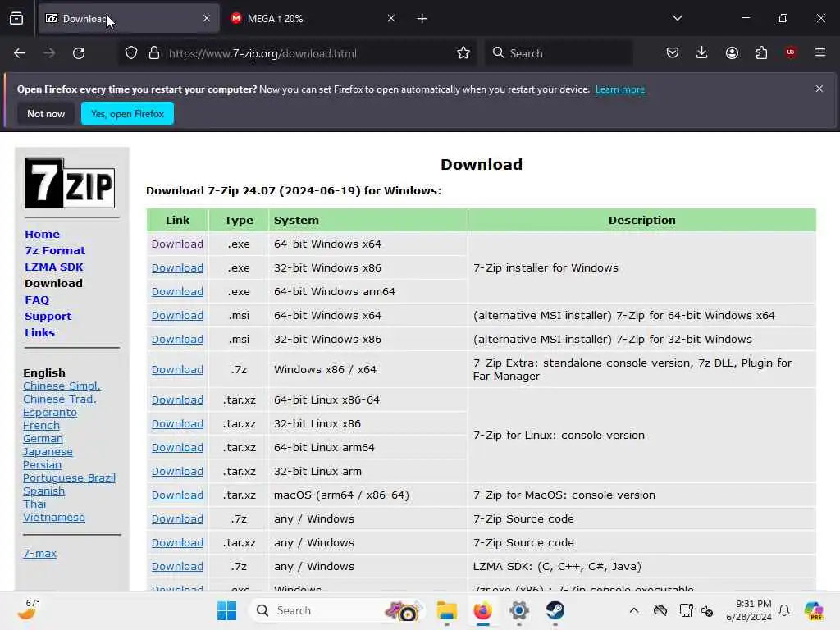Open Windows Start menu
The width and height of the screenshot is (840, 630).
click(226, 610)
